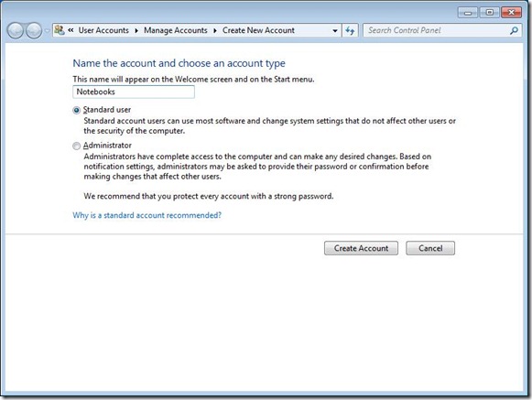Open recent pages dropdown beside navigation arrows
Viewport: 532px width, 400px height.
[x=47, y=30]
